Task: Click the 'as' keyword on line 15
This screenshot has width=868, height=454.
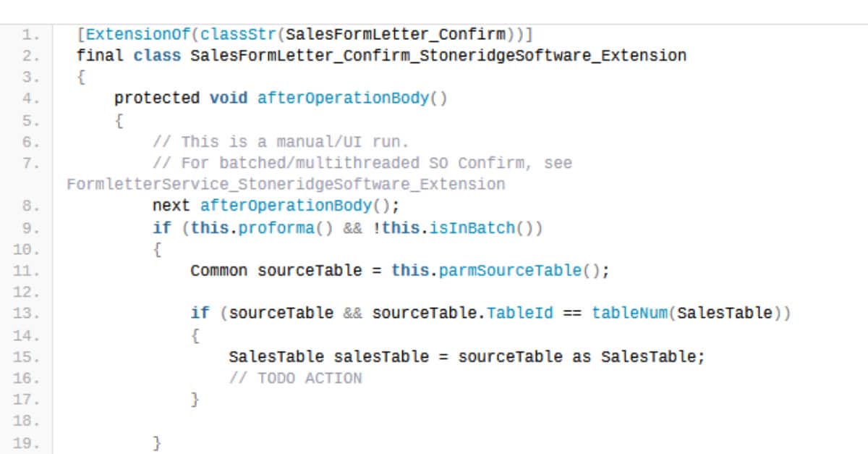Action: 581,357
